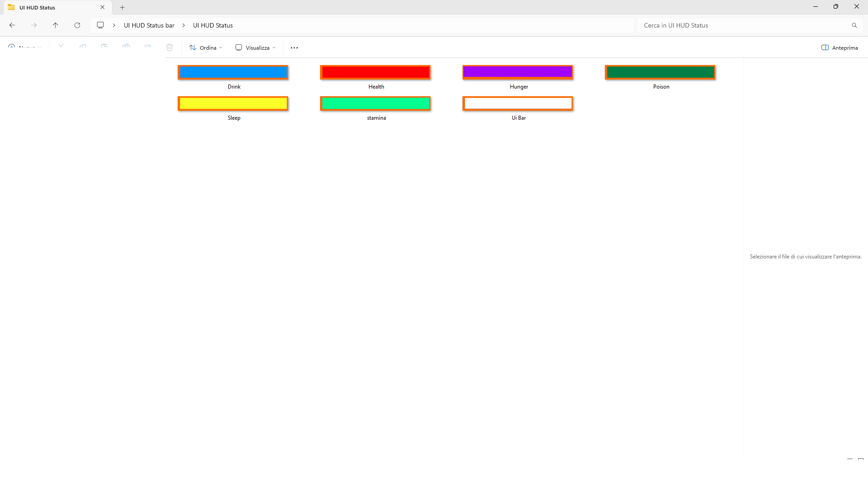The width and height of the screenshot is (868, 488).
Task: Expand chevron after UI HUD Status bar
Action: (x=184, y=25)
